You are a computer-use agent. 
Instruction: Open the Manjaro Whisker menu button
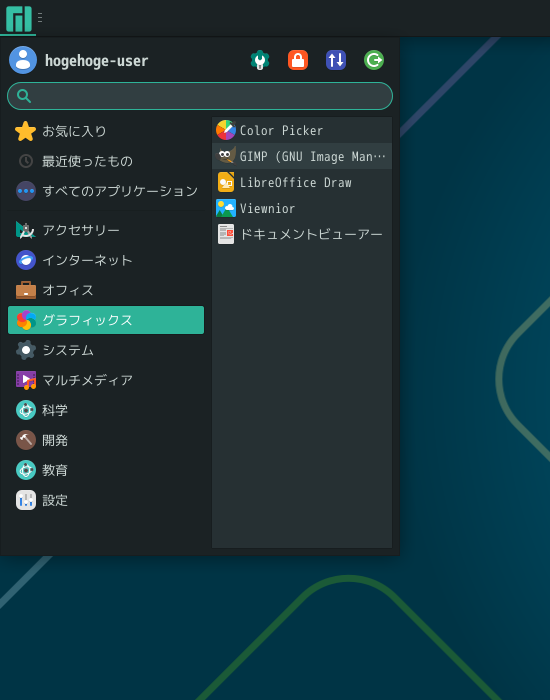pos(18,18)
